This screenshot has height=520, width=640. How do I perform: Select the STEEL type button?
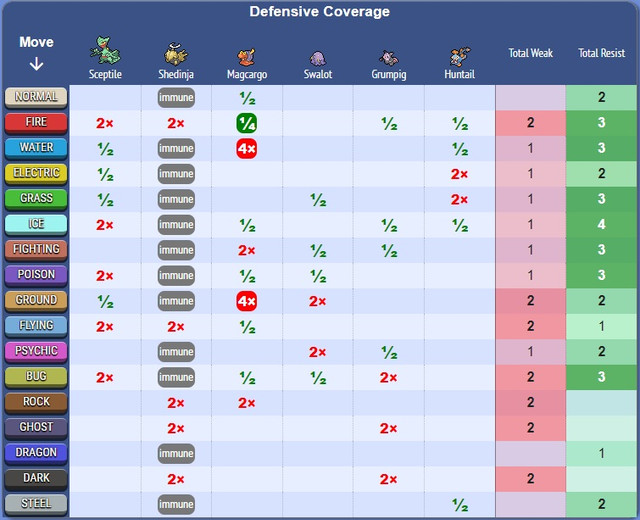click(36, 504)
